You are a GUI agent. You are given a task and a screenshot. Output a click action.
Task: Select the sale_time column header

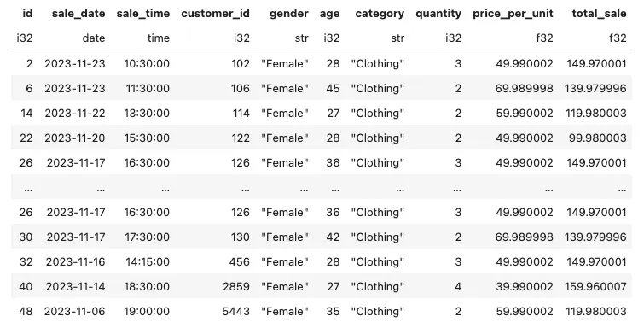coord(143,14)
